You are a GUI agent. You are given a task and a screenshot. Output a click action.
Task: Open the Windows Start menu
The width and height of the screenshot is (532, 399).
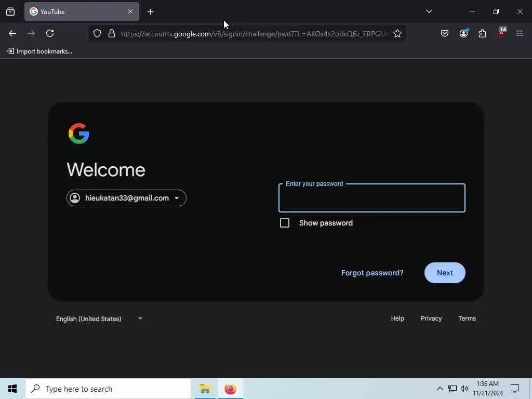[12, 389]
